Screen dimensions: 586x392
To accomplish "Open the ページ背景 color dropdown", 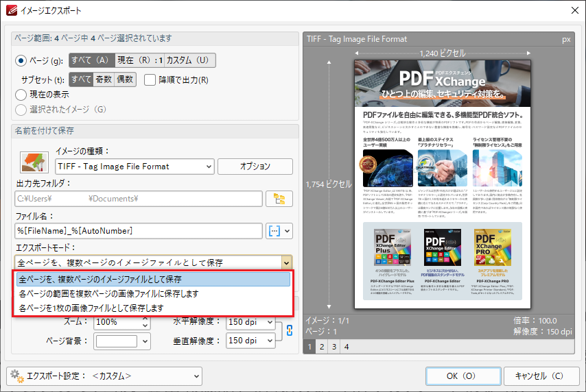I will (145, 341).
